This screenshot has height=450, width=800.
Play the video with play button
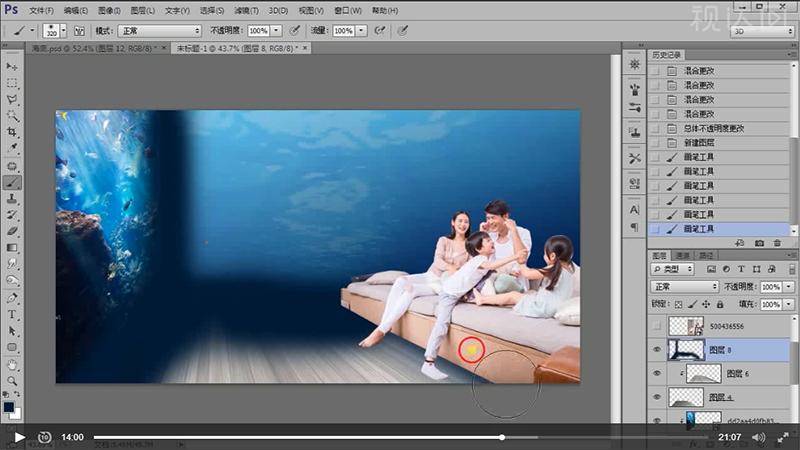(x=19, y=437)
